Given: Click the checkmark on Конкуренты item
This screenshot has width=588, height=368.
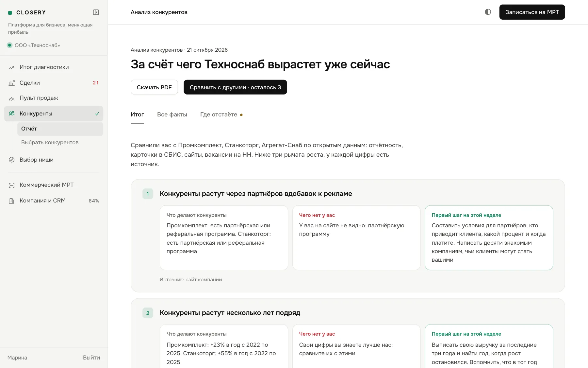Looking at the screenshot, I should click(x=97, y=114).
